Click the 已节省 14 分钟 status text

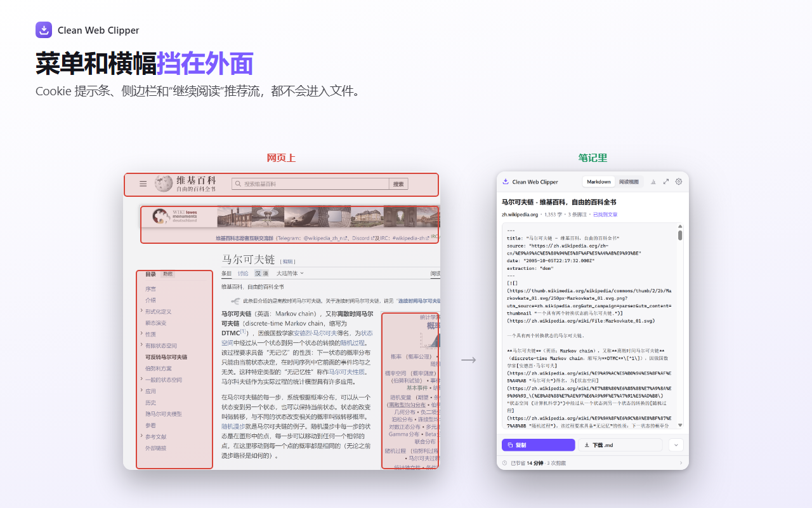coord(527,463)
